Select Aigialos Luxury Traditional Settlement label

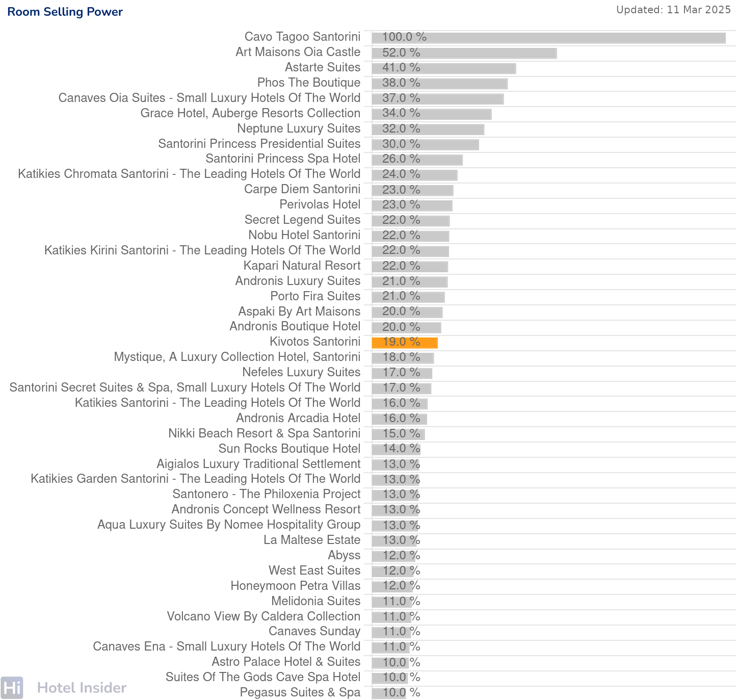[258, 464]
